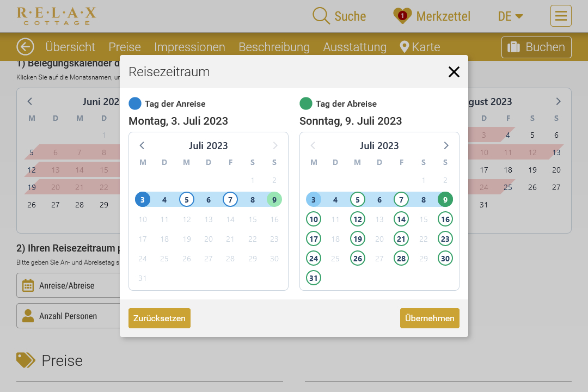Confirm dates with the Übernehmen button
588x392 pixels.
tap(430, 318)
